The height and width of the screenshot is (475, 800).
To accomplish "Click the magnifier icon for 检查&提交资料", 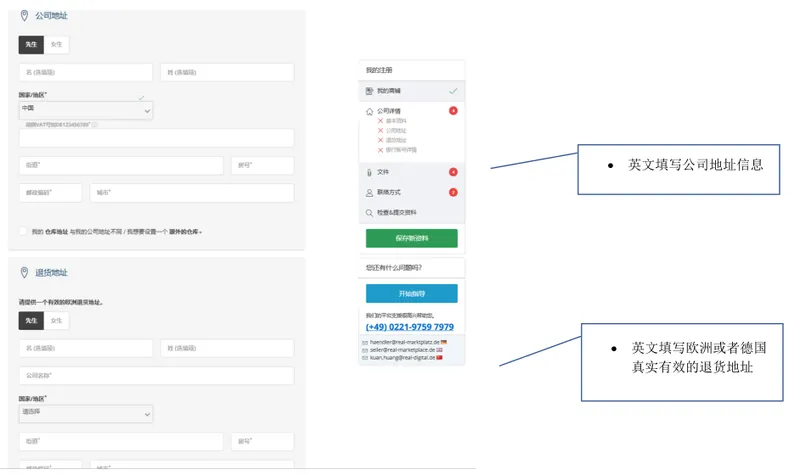I will tap(369, 213).
